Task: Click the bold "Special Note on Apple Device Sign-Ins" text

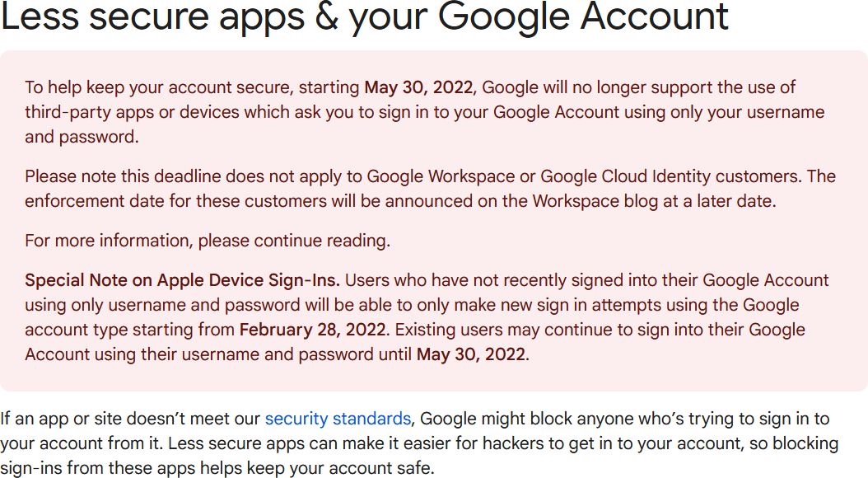Action: 182,280
